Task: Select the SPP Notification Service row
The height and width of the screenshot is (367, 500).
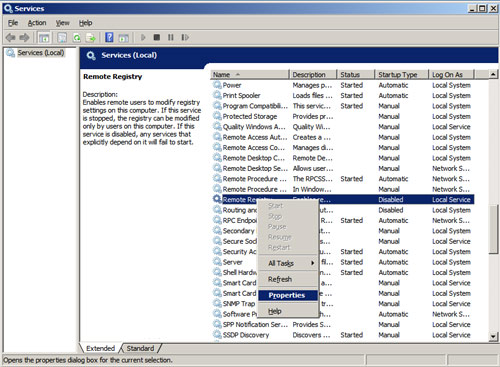Action: pos(343,324)
